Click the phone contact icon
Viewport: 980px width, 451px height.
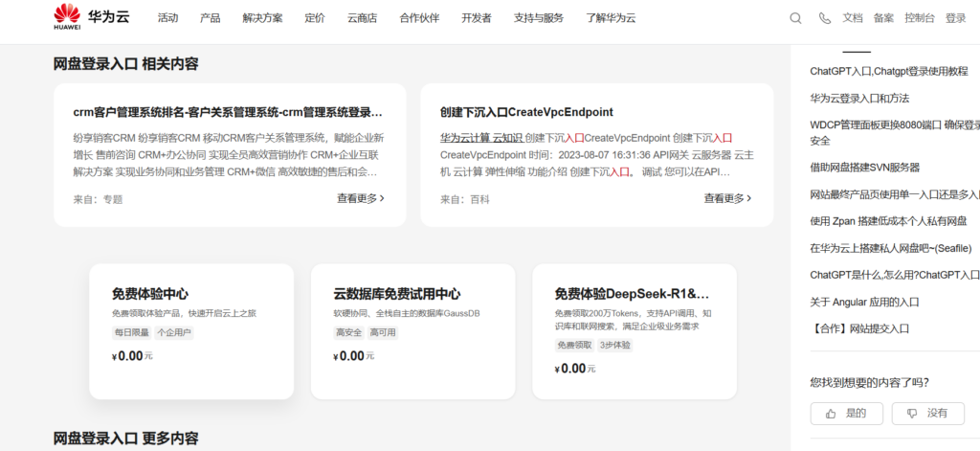[825, 18]
